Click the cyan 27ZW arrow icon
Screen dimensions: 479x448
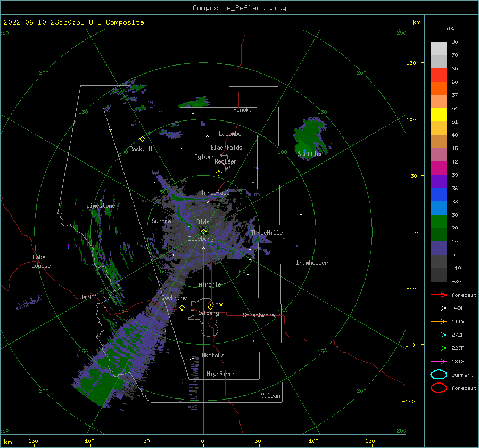click(439, 335)
